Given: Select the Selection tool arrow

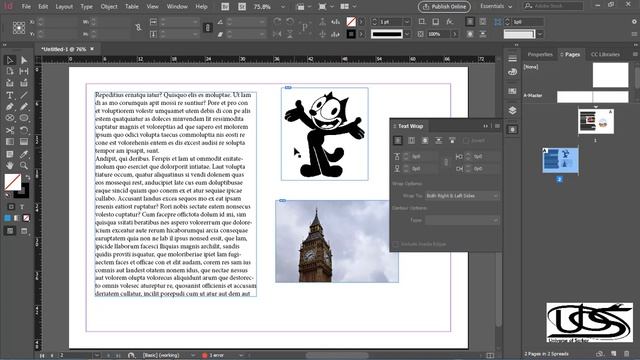Looking at the screenshot, I should (x=10, y=60).
